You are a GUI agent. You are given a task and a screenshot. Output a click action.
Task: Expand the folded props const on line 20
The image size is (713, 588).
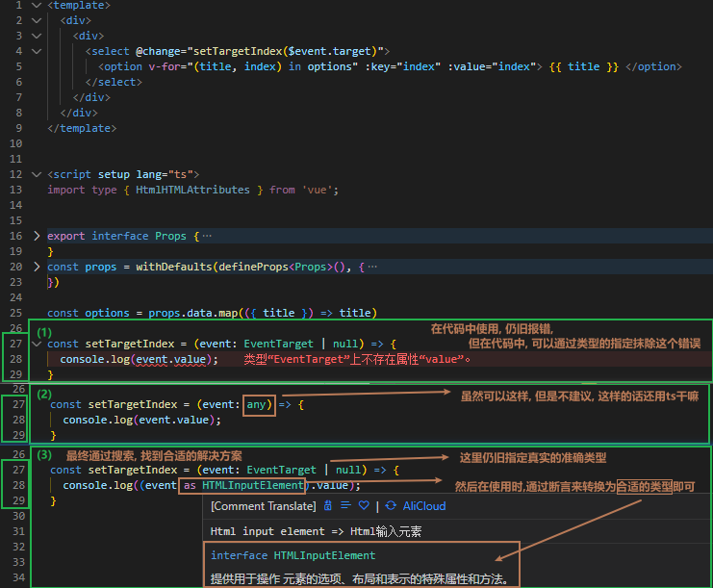coord(37,267)
